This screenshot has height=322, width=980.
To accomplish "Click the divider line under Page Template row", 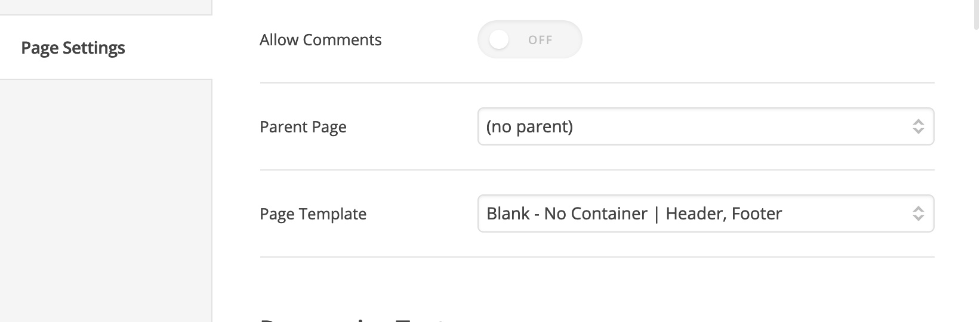I will (x=597, y=257).
